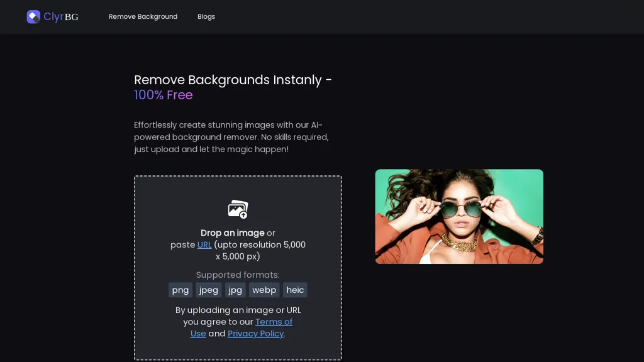Screen dimensions: 644x362
Task: Click the bold "Drop an image" text
Action: click(x=232, y=233)
